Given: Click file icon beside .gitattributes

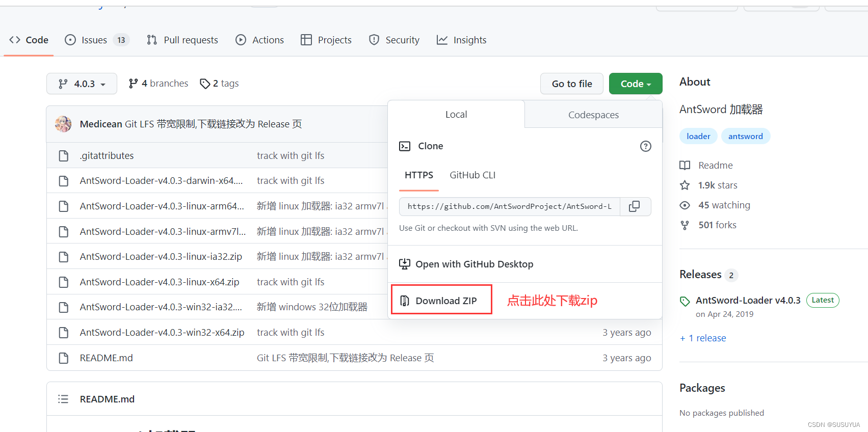Looking at the screenshot, I should point(64,155).
